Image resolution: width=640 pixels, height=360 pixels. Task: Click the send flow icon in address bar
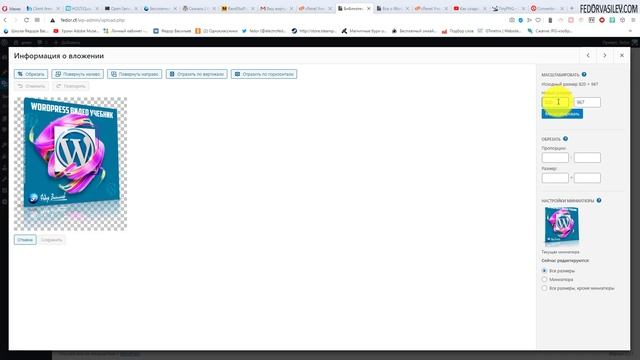pyautogui.click(x=529, y=20)
